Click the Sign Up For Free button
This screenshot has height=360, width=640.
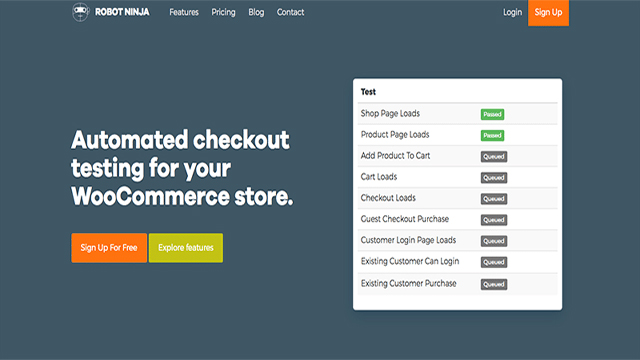point(109,248)
